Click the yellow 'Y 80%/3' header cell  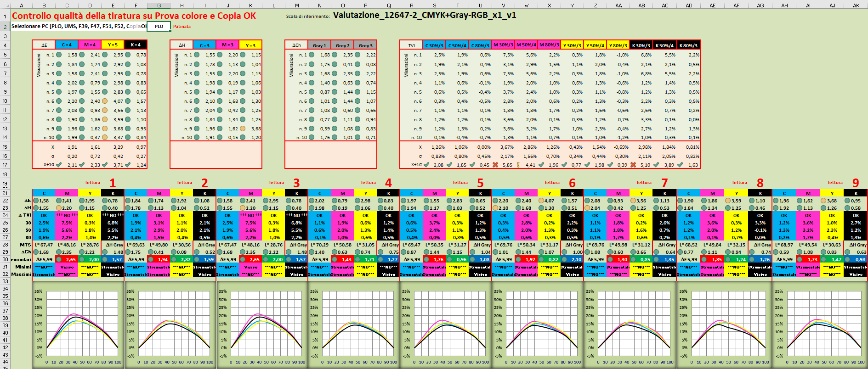point(618,45)
